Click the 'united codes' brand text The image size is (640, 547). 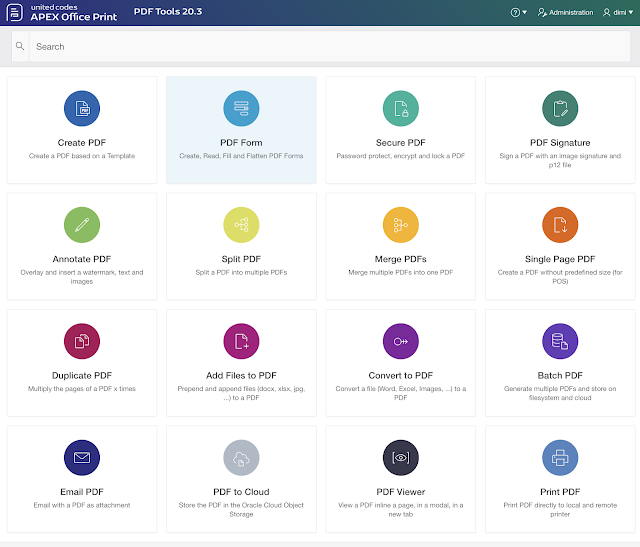click(54, 7)
